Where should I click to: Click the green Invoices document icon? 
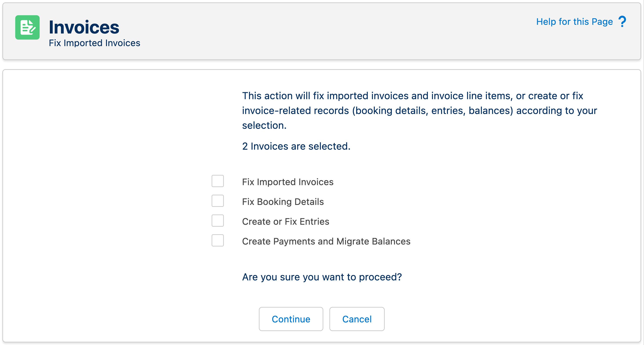27,27
